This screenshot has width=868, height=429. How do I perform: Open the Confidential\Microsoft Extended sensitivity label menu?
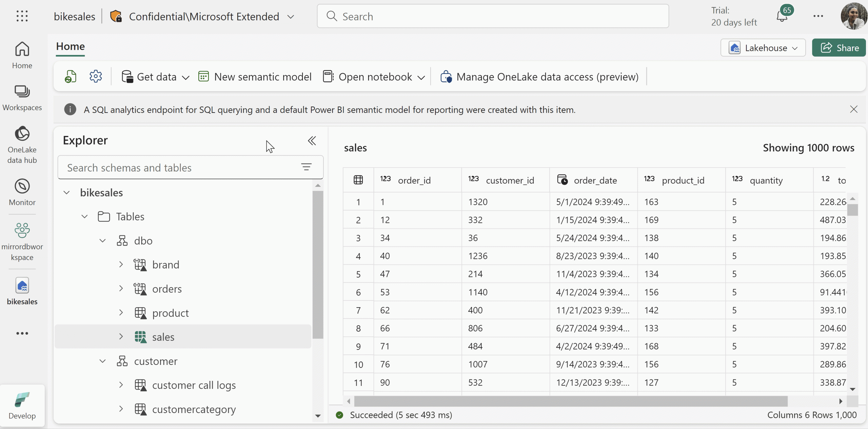click(290, 16)
